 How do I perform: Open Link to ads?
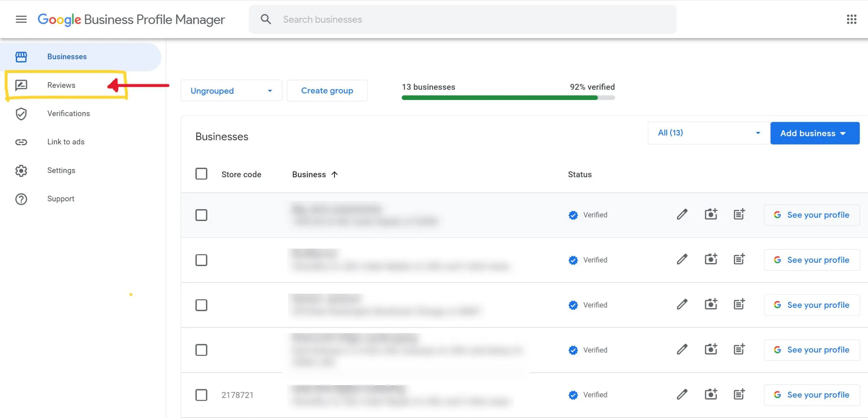(66, 142)
